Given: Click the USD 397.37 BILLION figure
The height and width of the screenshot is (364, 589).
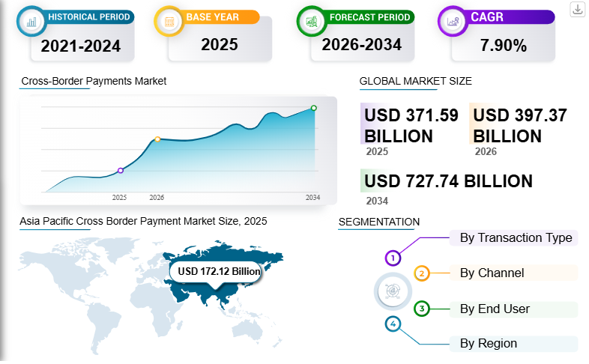Looking at the screenshot, I should point(520,125).
